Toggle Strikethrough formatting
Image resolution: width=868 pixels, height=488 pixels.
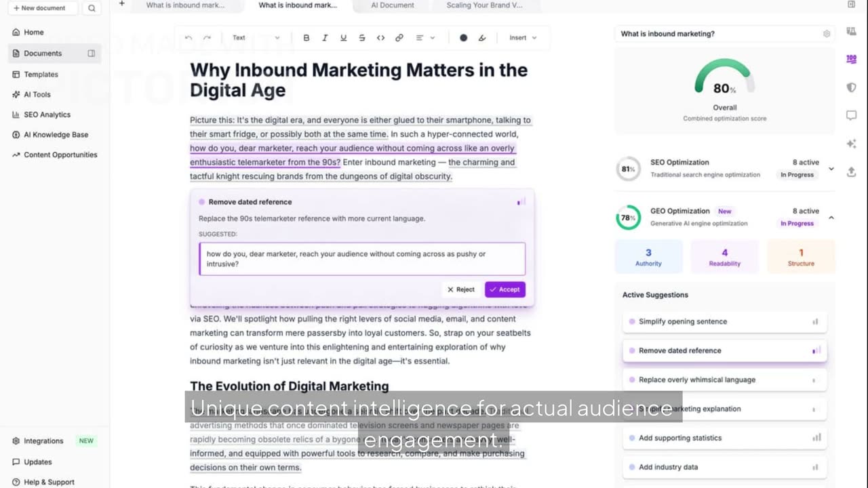362,38
